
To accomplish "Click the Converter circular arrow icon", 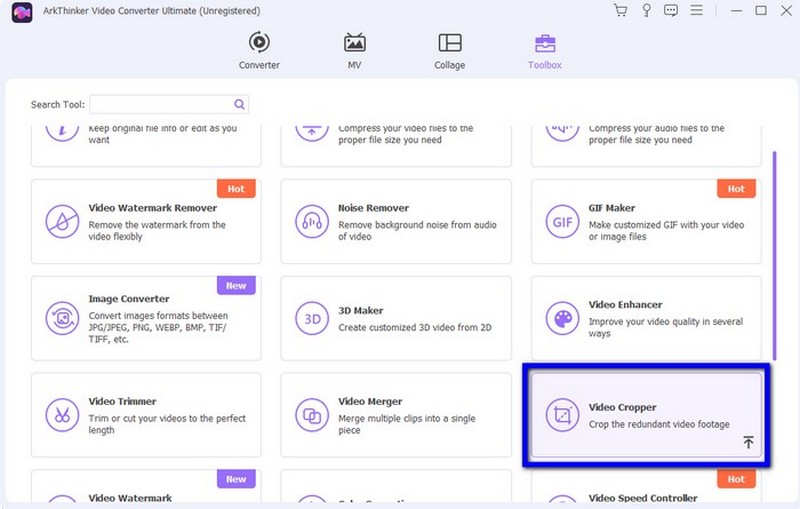I will pos(259,42).
